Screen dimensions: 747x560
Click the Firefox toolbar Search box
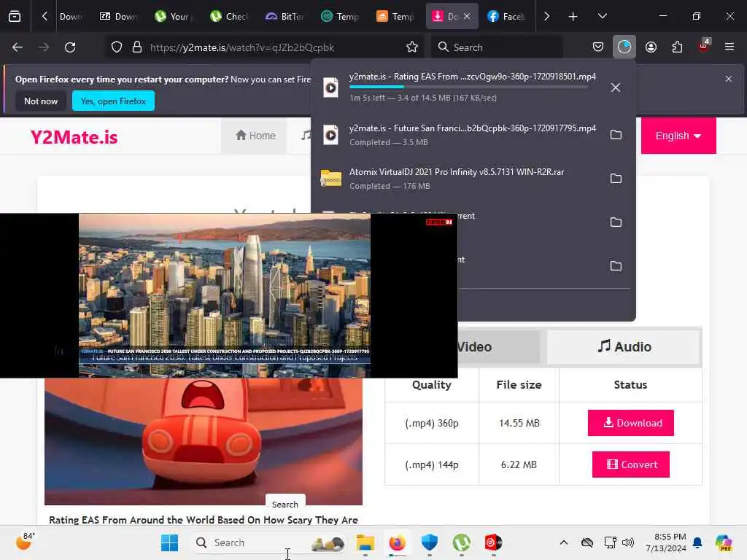tap(498, 47)
